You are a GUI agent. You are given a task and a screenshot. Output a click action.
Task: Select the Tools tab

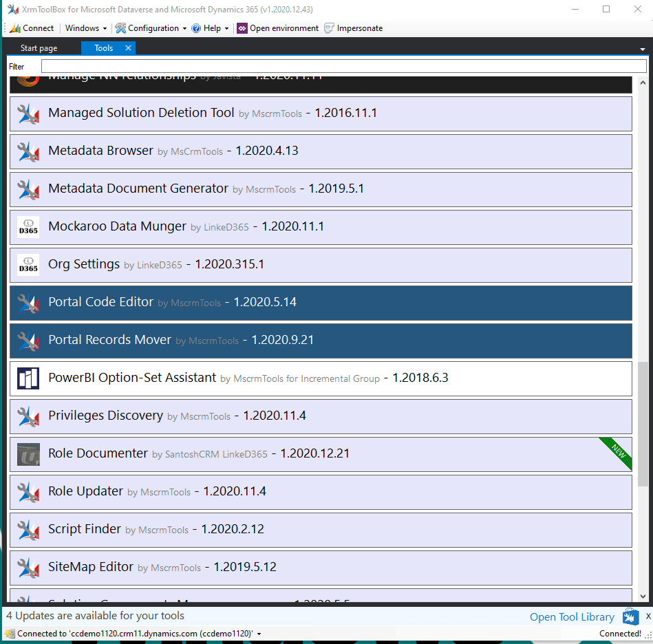tap(103, 48)
